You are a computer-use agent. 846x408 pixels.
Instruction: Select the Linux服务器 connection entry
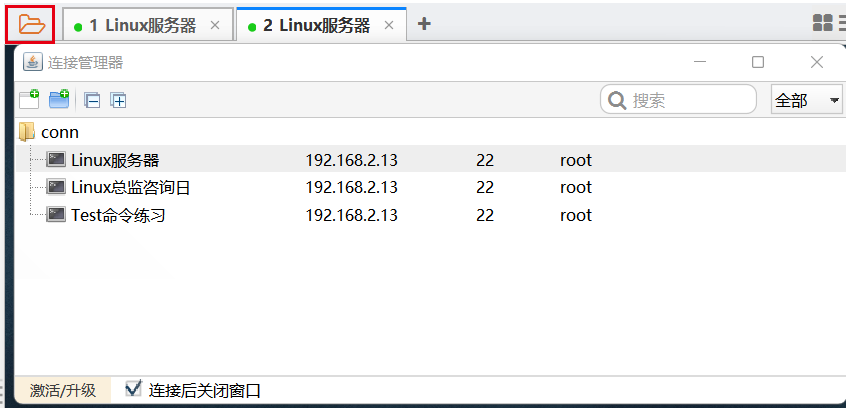click(115, 160)
